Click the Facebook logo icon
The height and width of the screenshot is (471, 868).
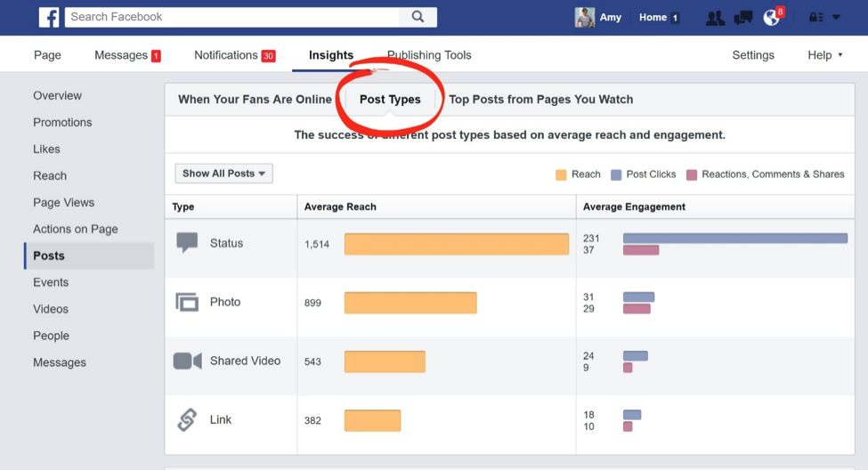[x=49, y=17]
